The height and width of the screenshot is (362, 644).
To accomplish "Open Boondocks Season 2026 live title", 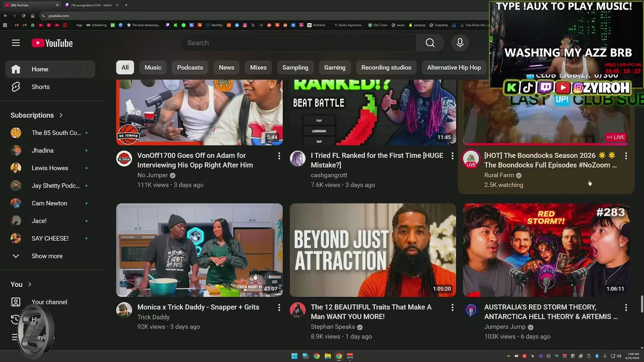I will (x=550, y=160).
